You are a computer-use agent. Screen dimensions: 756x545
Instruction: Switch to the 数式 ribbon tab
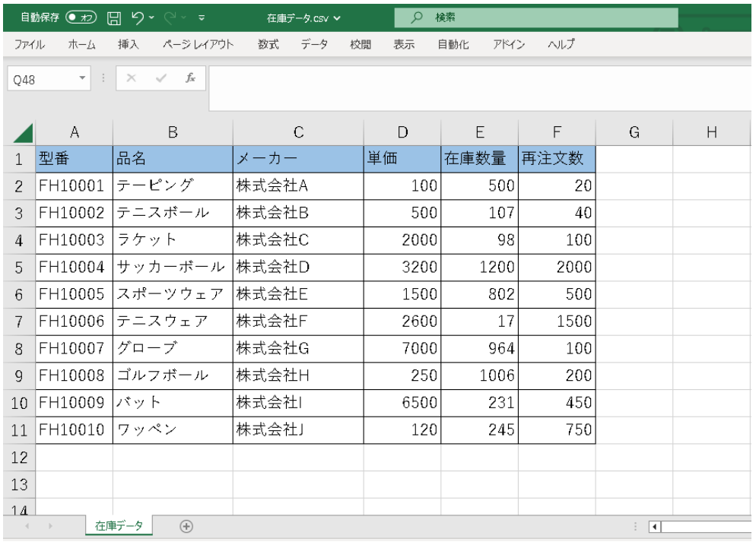(268, 44)
